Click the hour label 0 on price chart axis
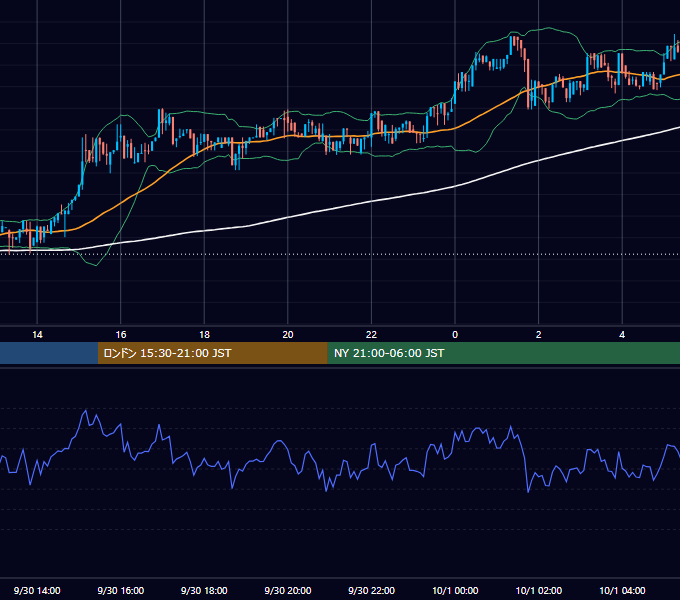 pos(455,335)
